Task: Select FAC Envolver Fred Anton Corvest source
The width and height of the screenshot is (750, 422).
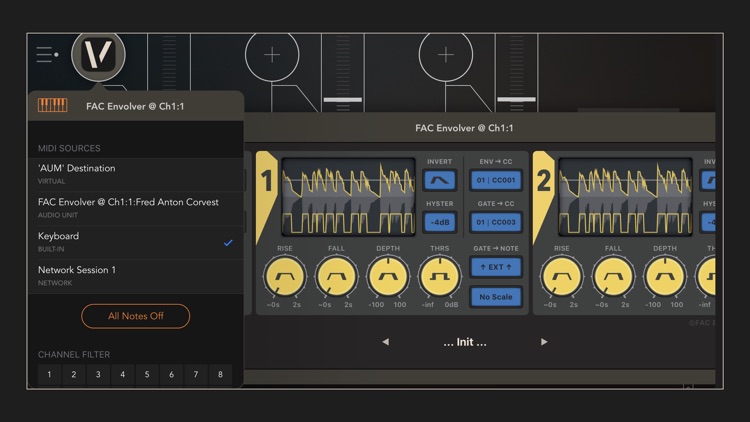Action: (x=136, y=208)
